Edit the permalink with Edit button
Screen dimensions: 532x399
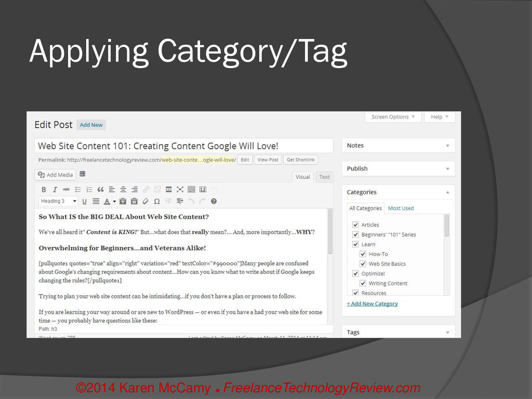[x=245, y=160]
